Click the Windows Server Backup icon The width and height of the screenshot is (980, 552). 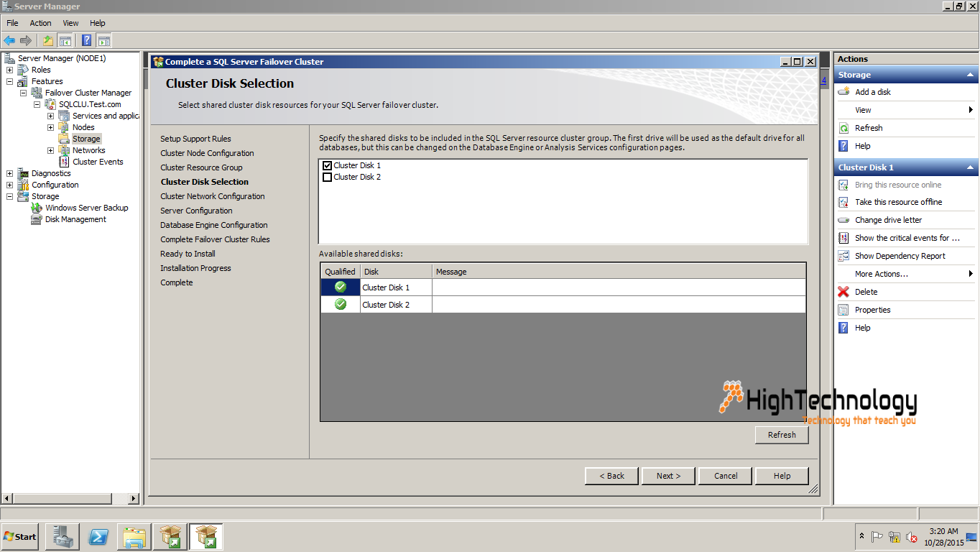coord(37,208)
